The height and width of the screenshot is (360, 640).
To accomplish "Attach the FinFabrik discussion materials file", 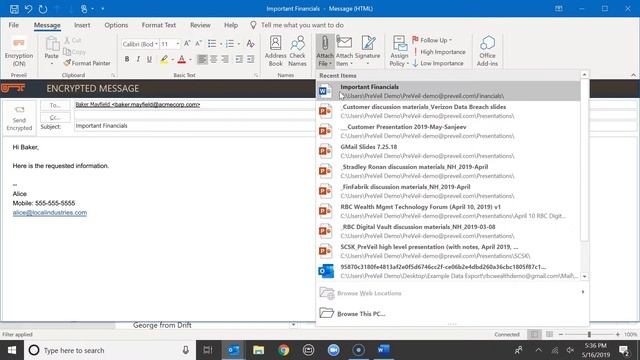I will (448, 191).
